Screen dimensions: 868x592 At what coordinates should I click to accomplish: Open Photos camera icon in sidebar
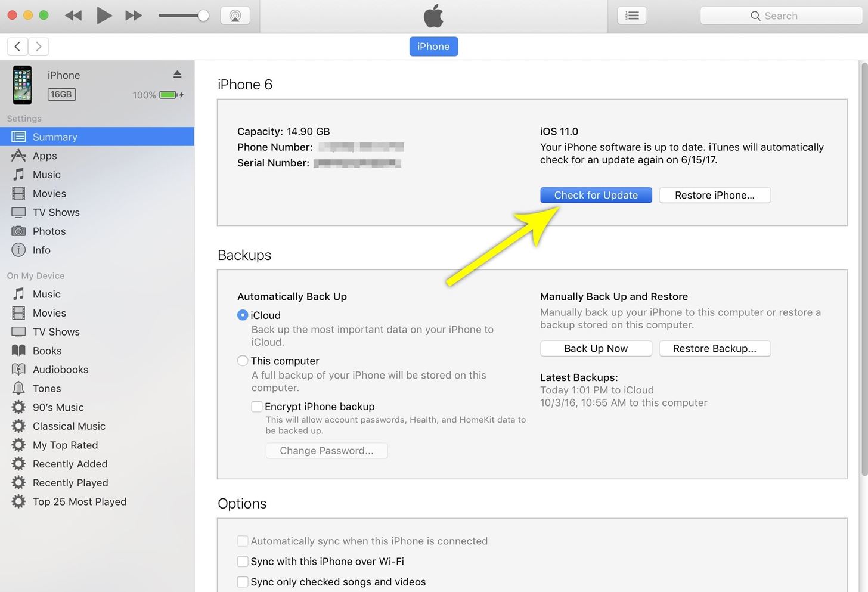(19, 231)
